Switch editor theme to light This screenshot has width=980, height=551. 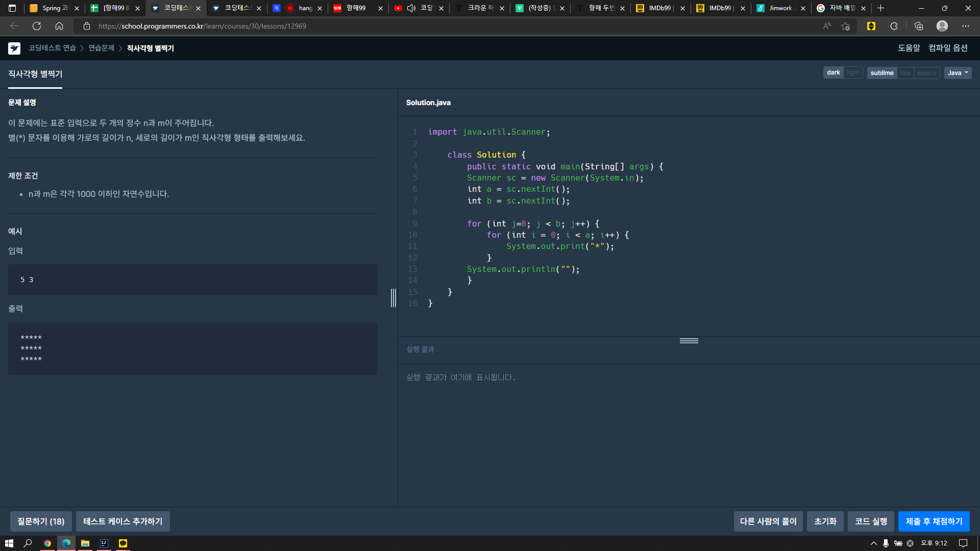pos(853,72)
